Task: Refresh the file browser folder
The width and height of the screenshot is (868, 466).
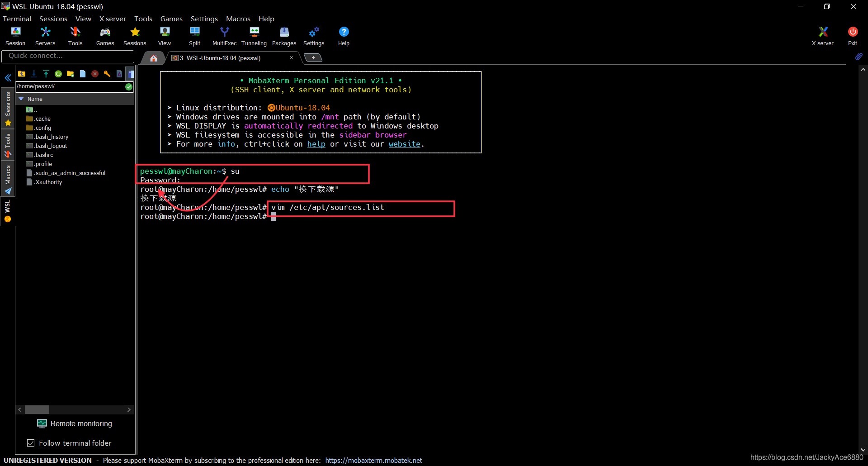Action: [58, 74]
